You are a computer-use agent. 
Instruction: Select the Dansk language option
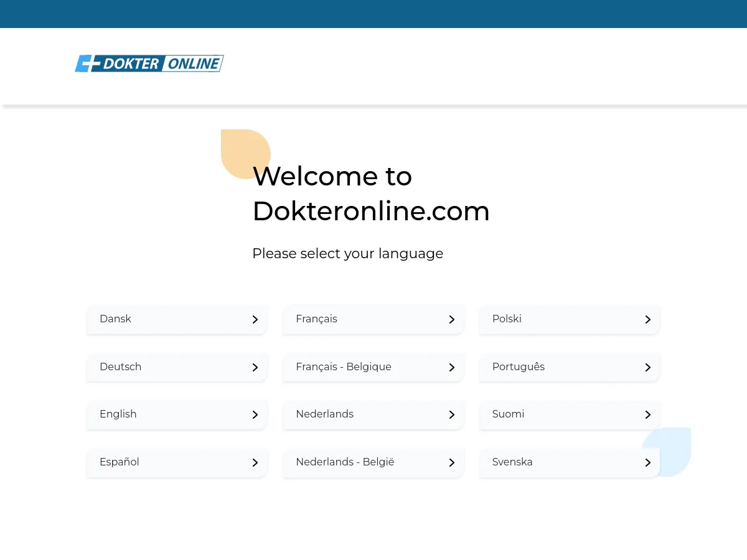177,319
